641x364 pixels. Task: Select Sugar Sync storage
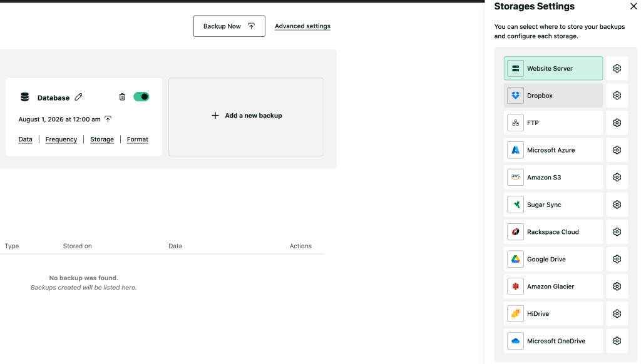553,205
